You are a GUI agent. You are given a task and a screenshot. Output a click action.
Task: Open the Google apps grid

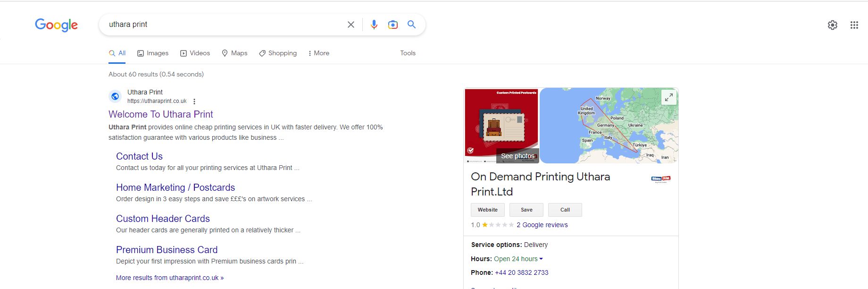854,25
